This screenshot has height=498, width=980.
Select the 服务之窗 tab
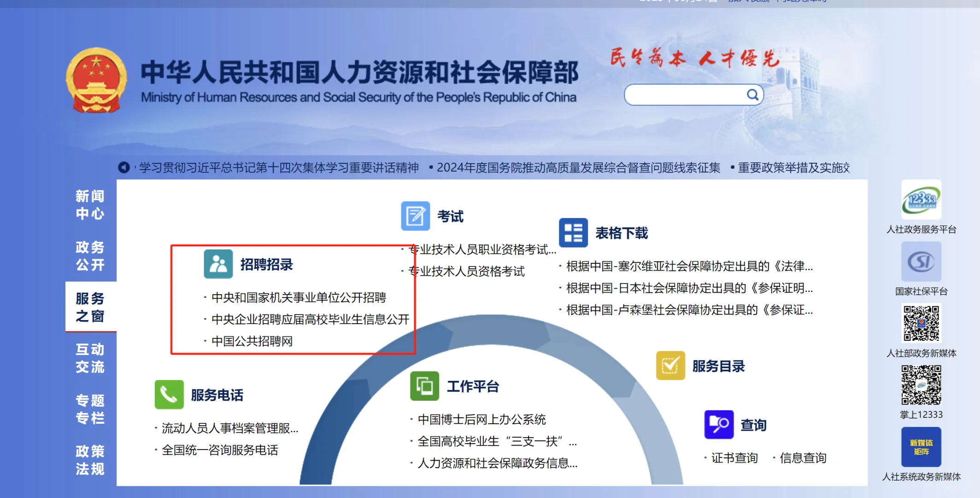click(90, 307)
